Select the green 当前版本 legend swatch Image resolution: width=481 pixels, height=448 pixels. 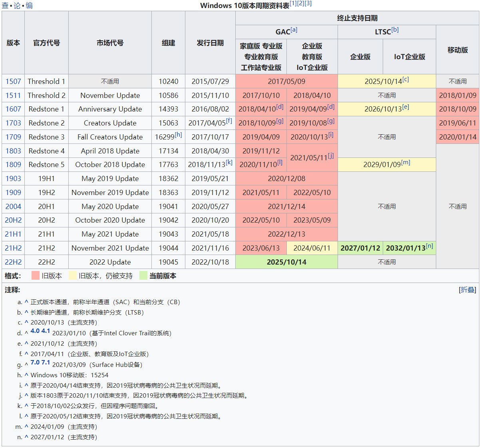click(x=143, y=276)
